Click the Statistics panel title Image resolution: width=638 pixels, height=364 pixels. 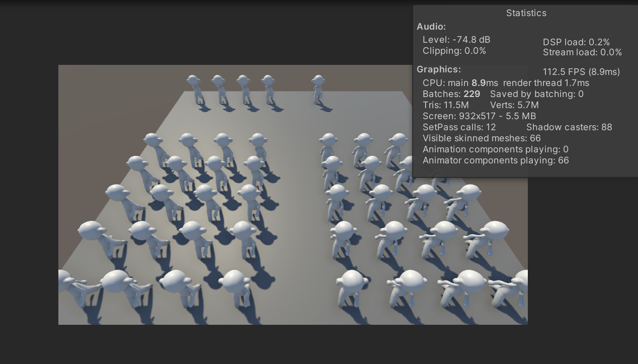526,13
